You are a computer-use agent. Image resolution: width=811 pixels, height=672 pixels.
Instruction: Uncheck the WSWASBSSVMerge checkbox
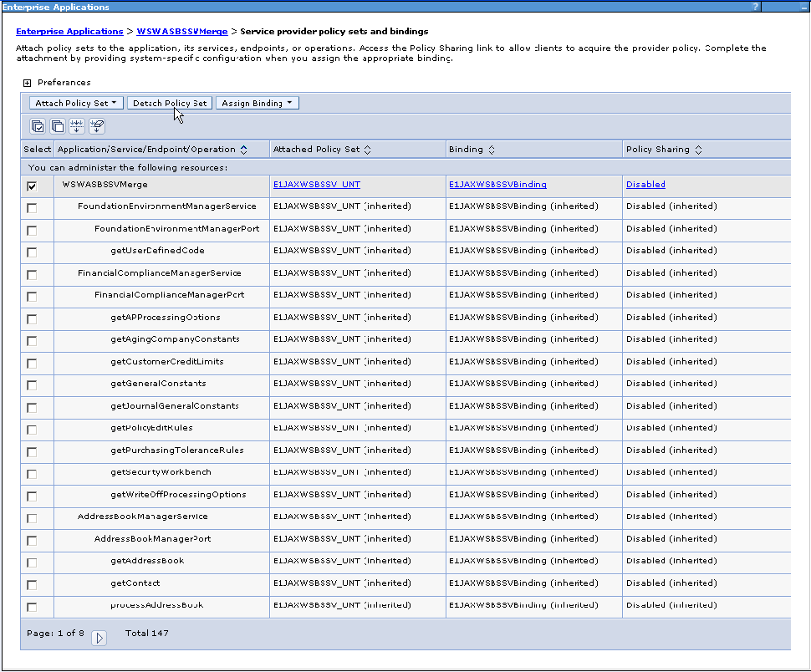coord(32,186)
